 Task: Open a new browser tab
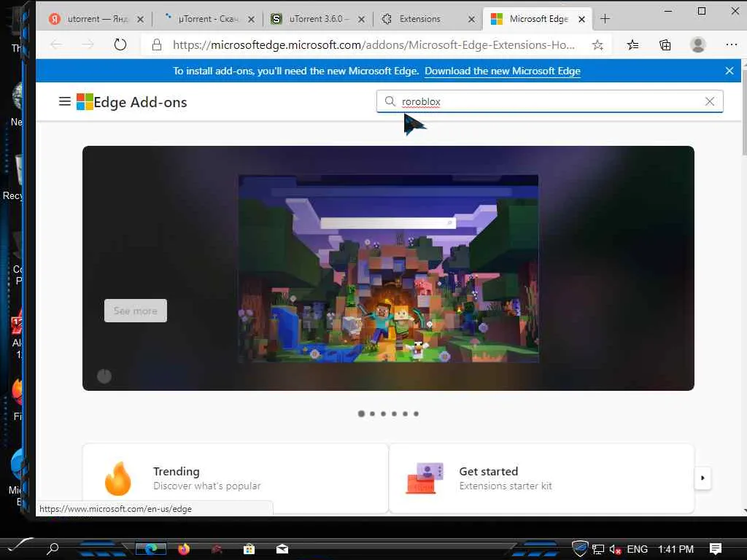(x=605, y=18)
